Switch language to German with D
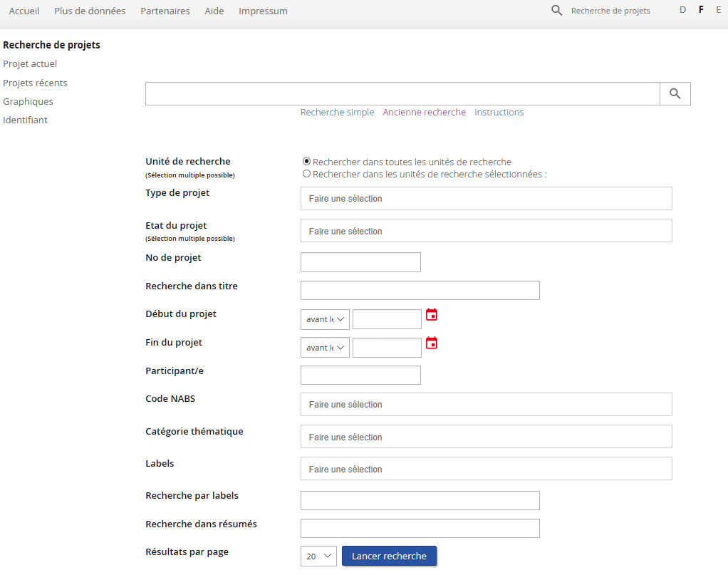Viewport: 728px width, 575px height. (x=682, y=10)
